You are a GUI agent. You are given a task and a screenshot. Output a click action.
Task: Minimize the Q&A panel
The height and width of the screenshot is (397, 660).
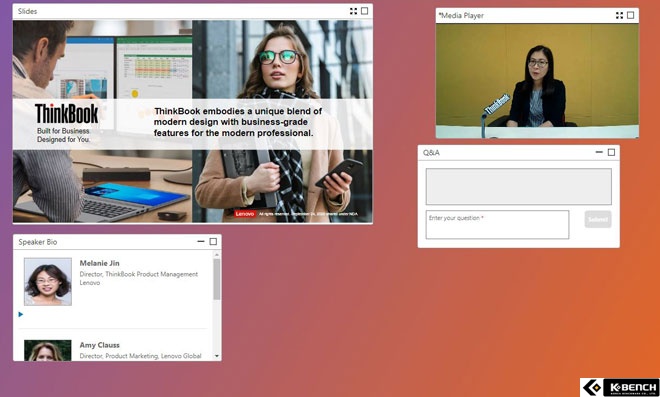pyautogui.click(x=599, y=152)
